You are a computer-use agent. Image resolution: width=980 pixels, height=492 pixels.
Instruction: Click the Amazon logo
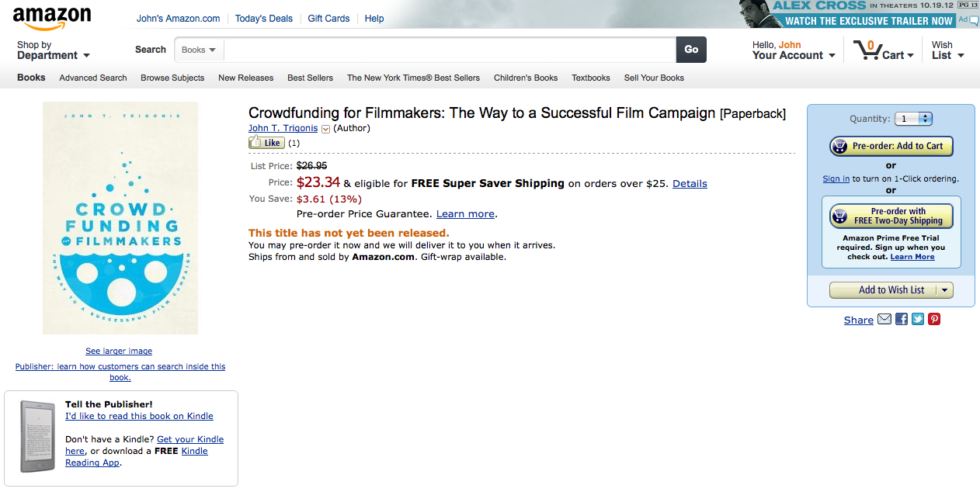(51, 17)
